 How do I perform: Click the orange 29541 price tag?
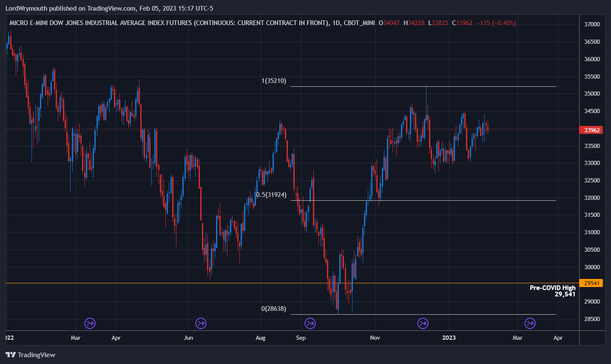pos(591,283)
